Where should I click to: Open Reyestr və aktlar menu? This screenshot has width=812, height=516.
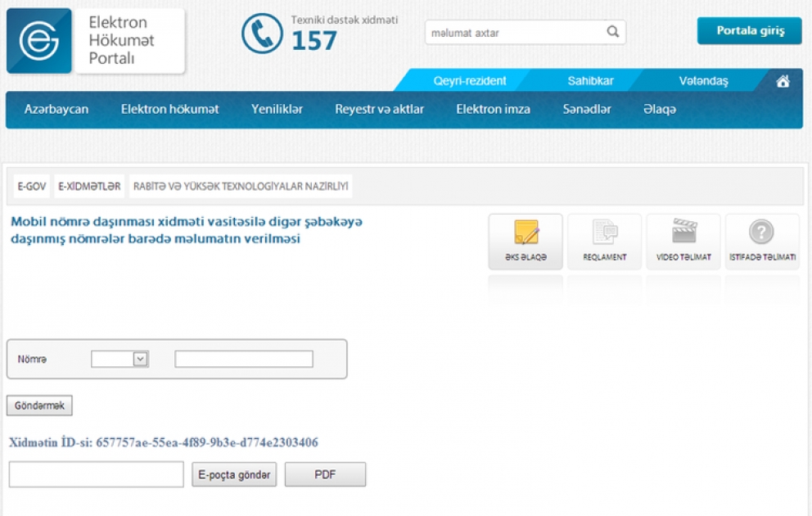(379, 109)
